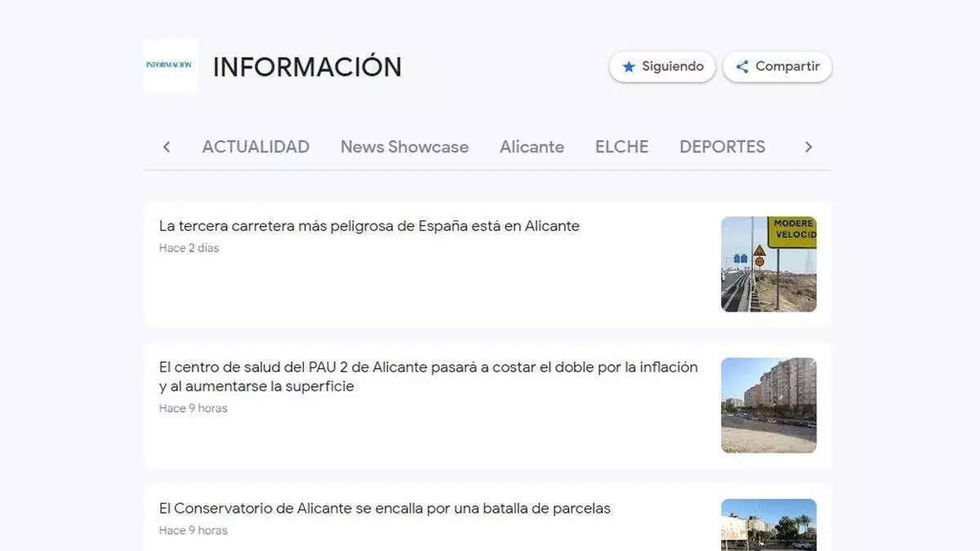Switch to the ACTUALIDAD tab
The width and height of the screenshot is (980, 551).
pyautogui.click(x=256, y=147)
